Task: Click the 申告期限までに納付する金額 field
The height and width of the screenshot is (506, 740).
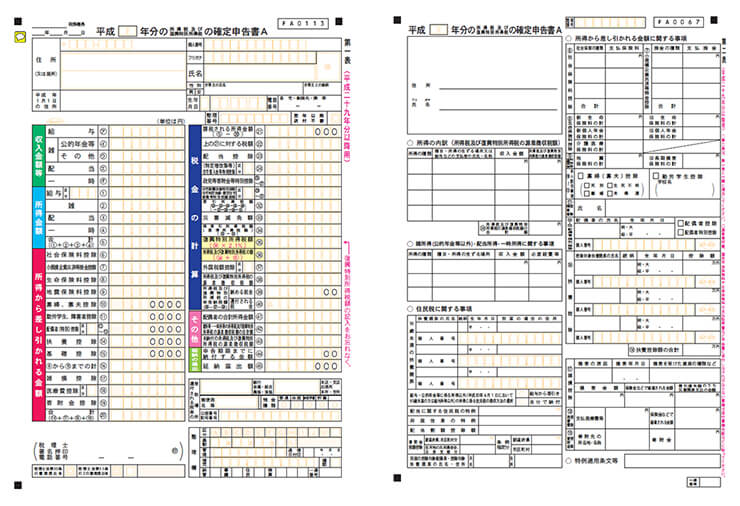Action: (302, 354)
